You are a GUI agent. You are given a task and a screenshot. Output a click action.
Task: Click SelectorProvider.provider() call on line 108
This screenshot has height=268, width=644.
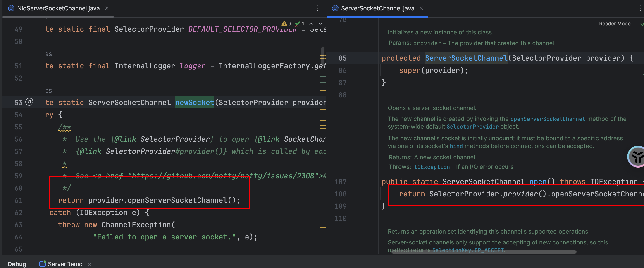[488, 194]
